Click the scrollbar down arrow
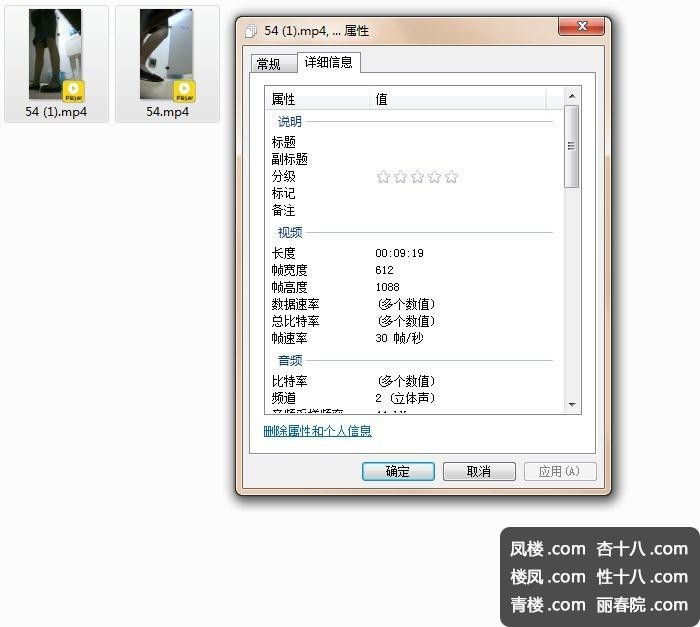700x627 pixels. (x=572, y=405)
